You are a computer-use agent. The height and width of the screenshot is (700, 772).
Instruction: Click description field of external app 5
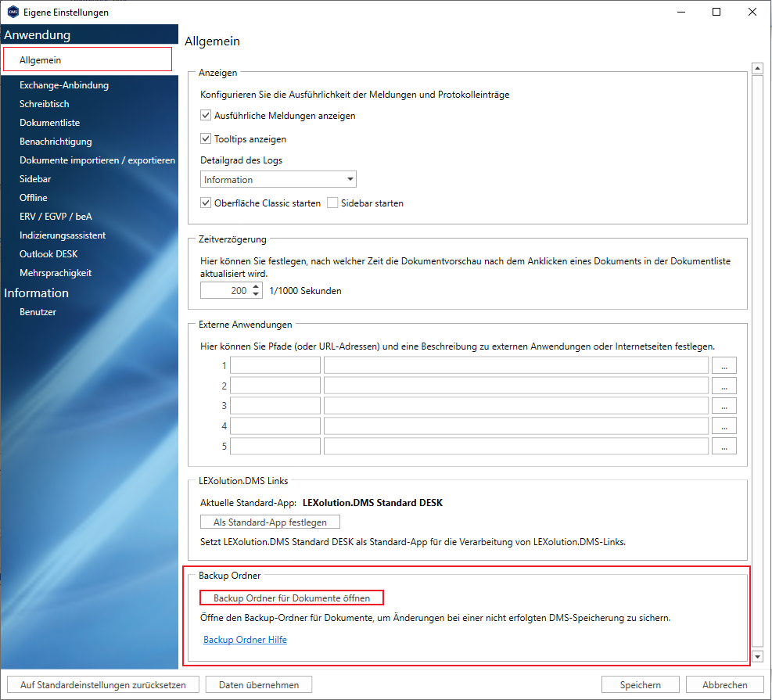click(x=275, y=446)
